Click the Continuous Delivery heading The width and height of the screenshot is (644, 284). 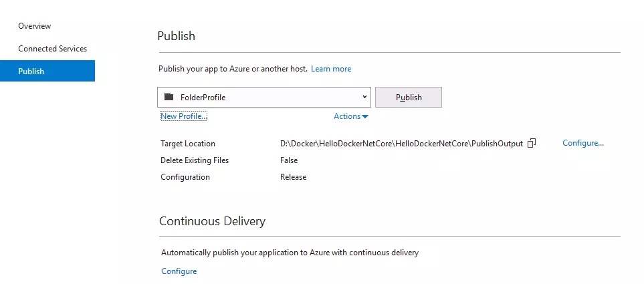click(x=212, y=221)
